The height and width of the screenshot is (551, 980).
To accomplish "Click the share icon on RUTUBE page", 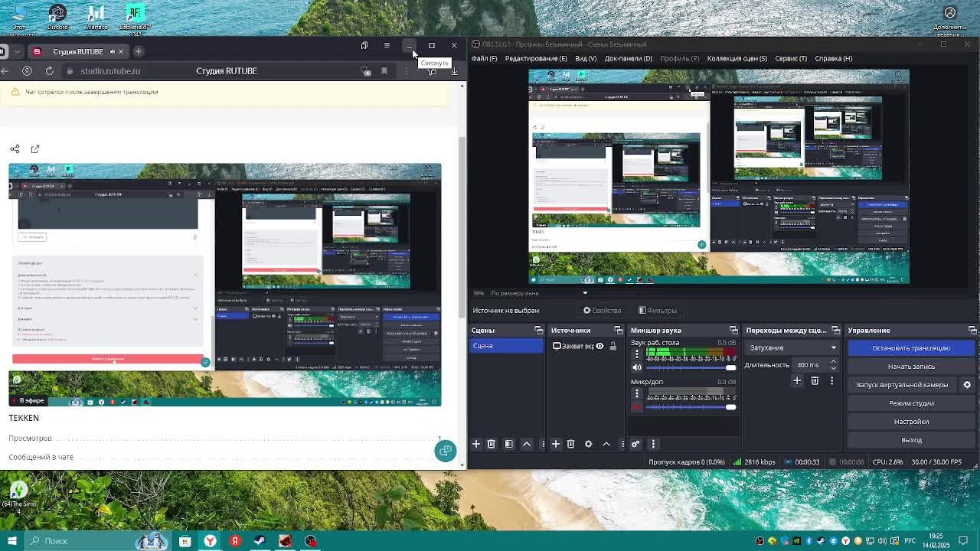I will [x=15, y=149].
